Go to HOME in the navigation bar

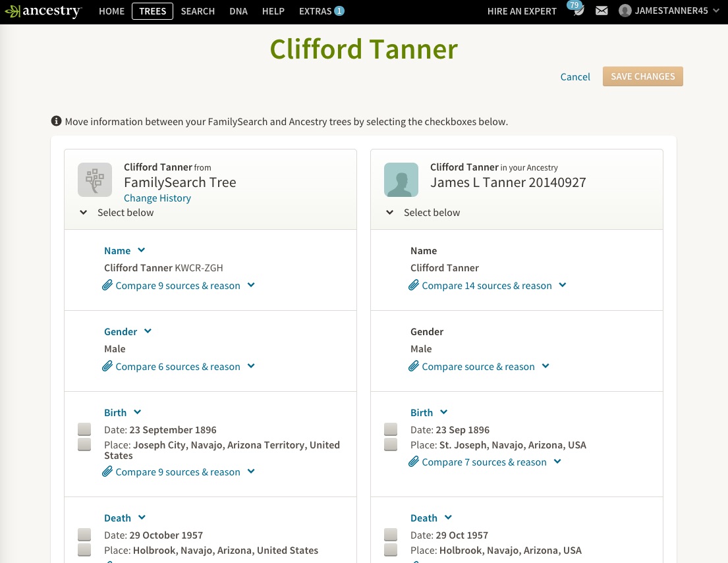[111, 11]
